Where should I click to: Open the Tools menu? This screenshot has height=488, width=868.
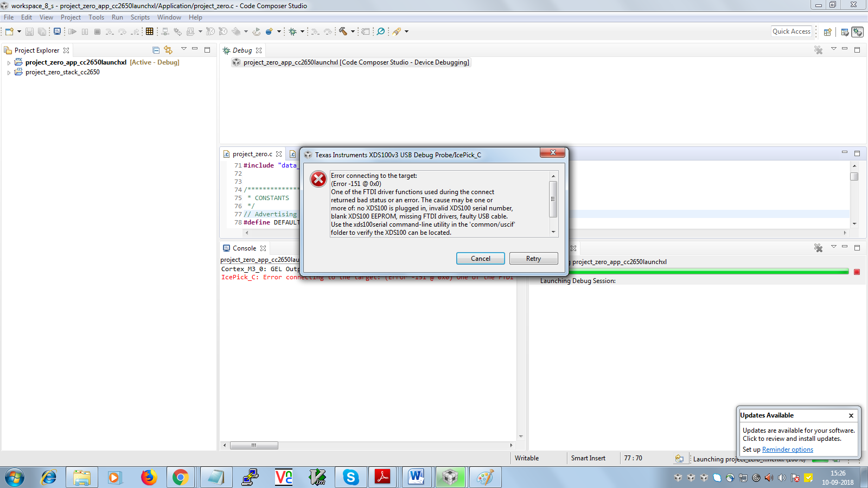pyautogui.click(x=96, y=17)
